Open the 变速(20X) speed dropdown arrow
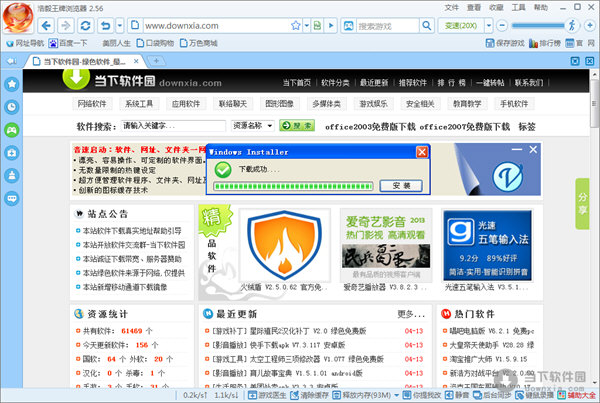Viewport: 600px width, 403px height. pyautogui.click(x=489, y=26)
